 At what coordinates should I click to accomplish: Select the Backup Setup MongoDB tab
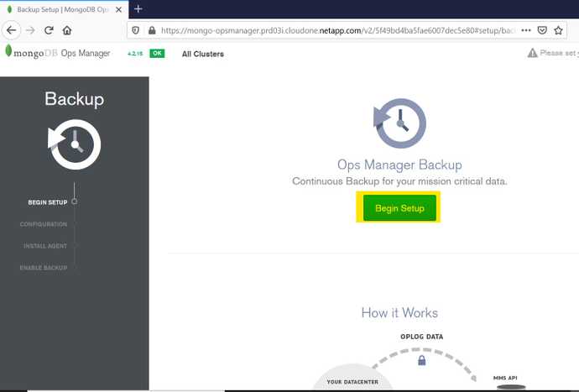65,9
